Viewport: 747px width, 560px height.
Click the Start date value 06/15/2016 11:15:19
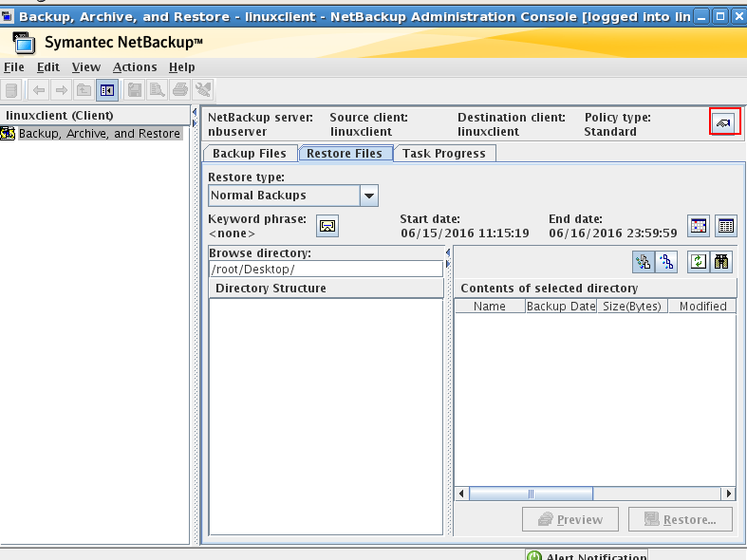tap(465, 233)
